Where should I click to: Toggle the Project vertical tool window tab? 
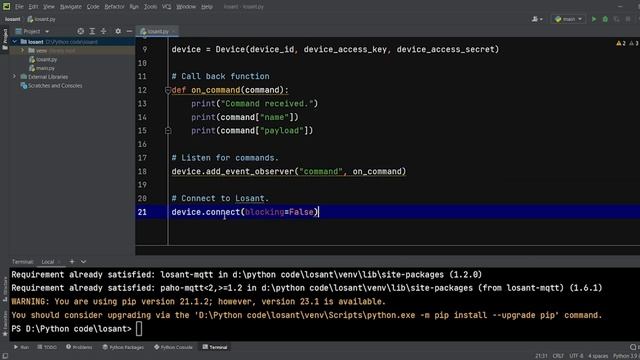pyautogui.click(x=4, y=40)
